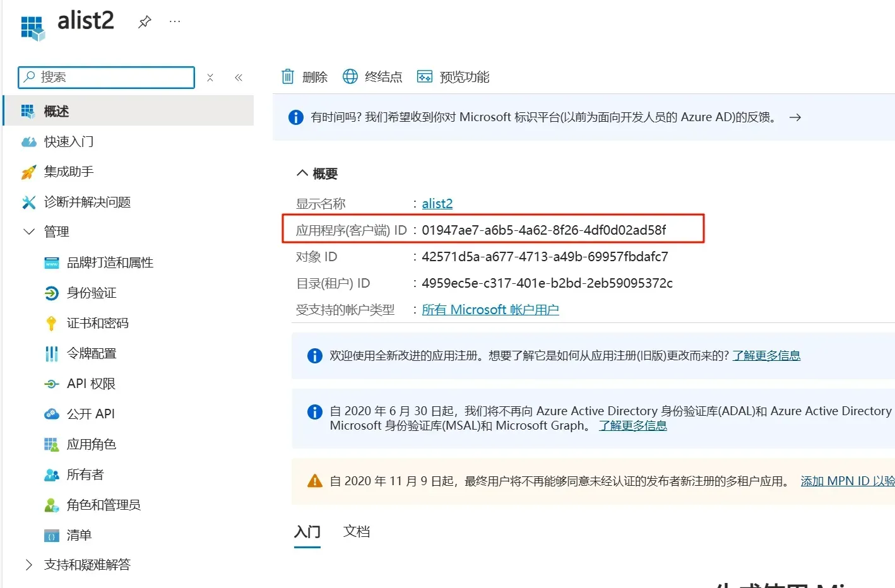Click the globe icon for 终结点
The image size is (895, 588).
pyautogui.click(x=350, y=76)
